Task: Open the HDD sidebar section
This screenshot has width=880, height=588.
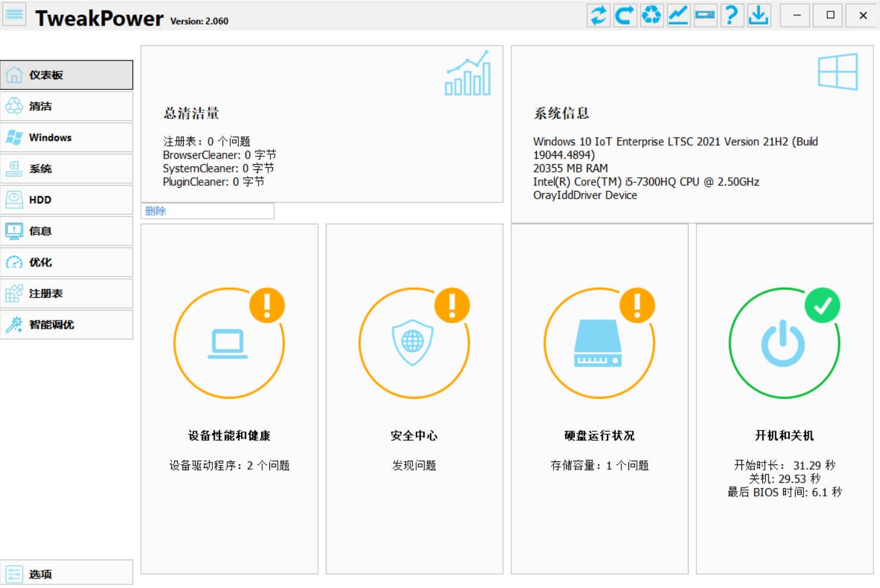Action: click(x=67, y=200)
